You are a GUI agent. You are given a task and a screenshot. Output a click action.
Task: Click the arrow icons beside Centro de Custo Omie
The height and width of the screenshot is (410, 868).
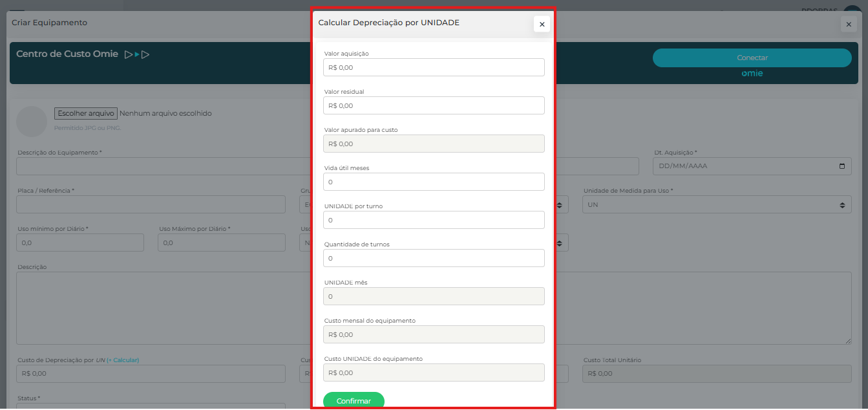[x=137, y=54]
